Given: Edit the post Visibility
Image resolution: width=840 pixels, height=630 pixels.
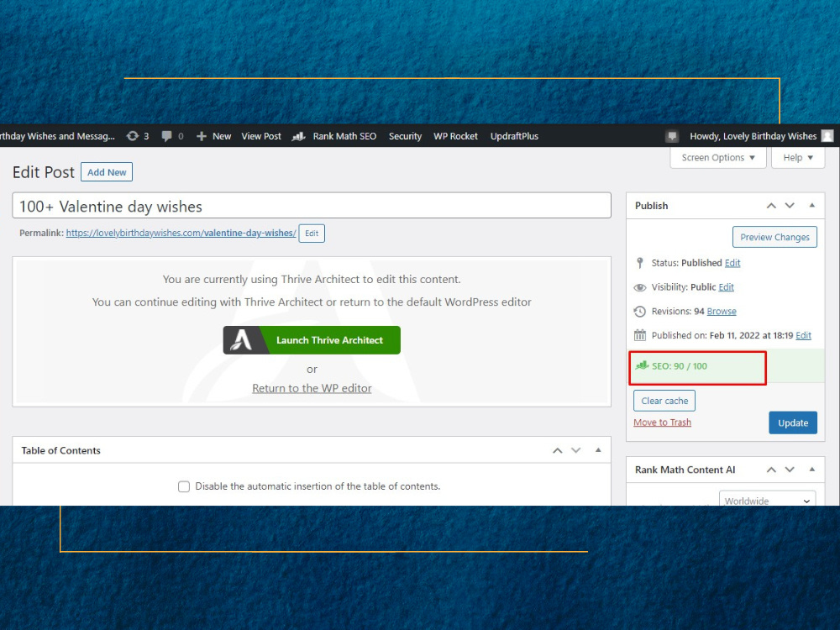Looking at the screenshot, I should pos(726,287).
